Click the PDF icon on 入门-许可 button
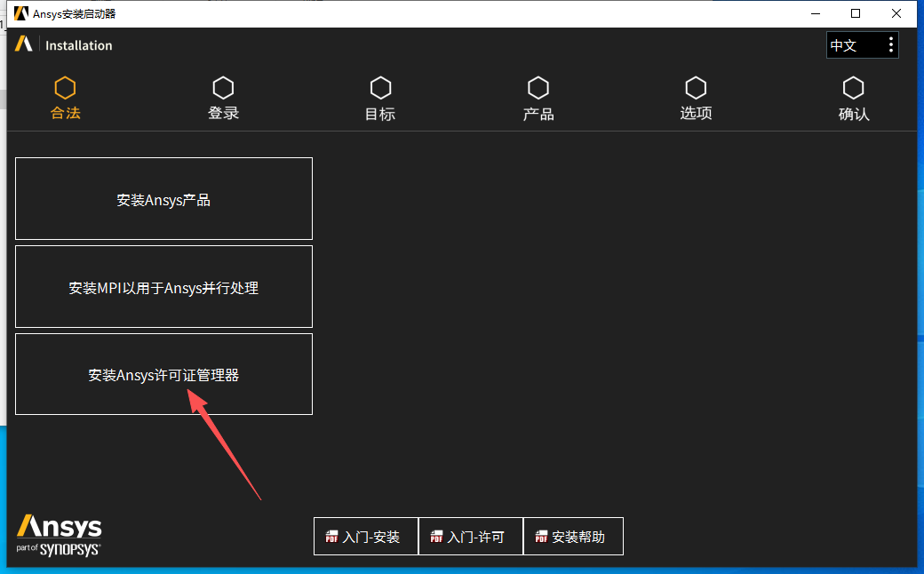924x574 pixels. 435,536
